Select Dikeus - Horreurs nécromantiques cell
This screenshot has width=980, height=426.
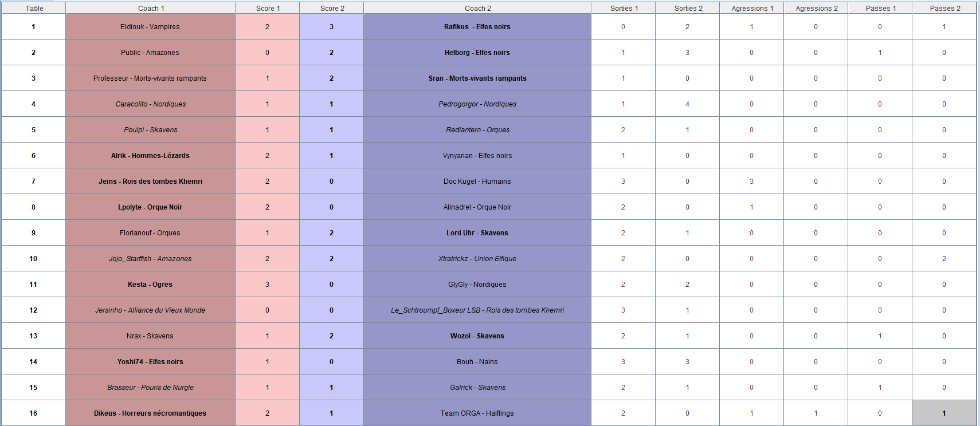pos(150,413)
